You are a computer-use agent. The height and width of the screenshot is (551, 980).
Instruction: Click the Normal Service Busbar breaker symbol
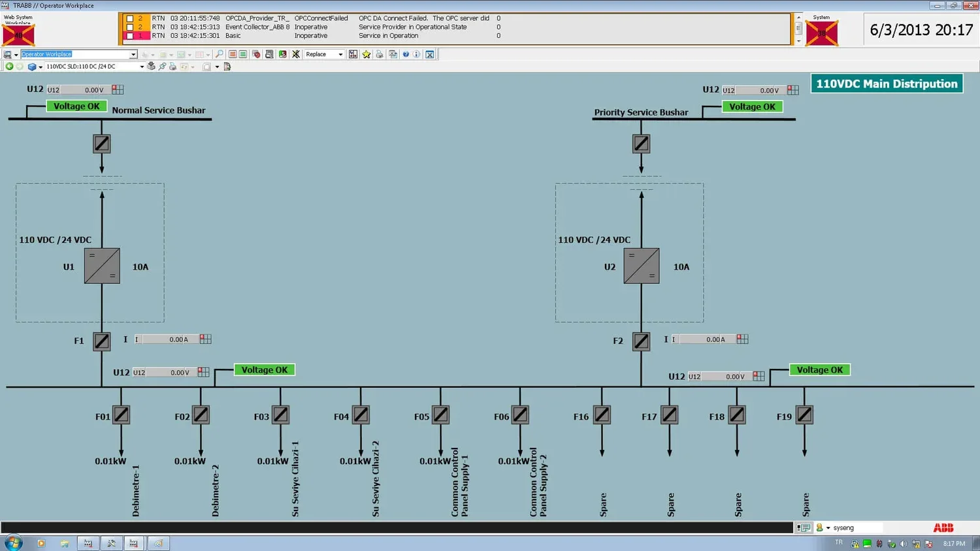[x=102, y=144]
